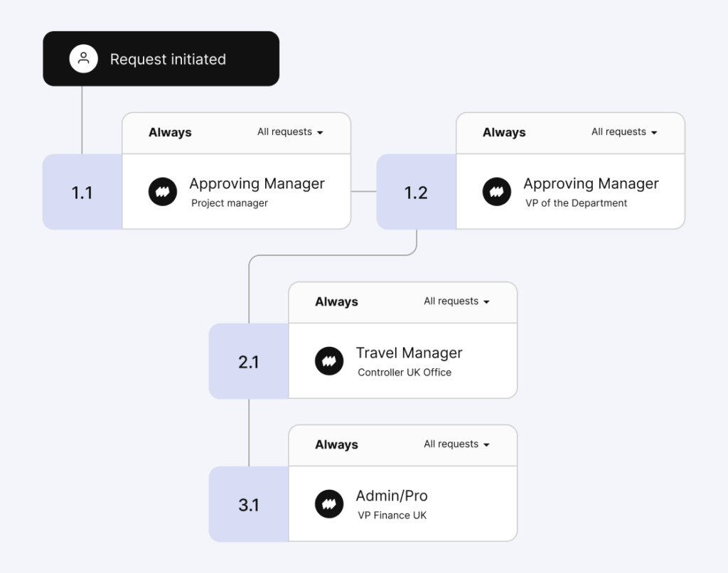Select the bolt icon beside Project manager Approving Manager
The height and width of the screenshot is (573, 728).
pyautogui.click(x=163, y=191)
